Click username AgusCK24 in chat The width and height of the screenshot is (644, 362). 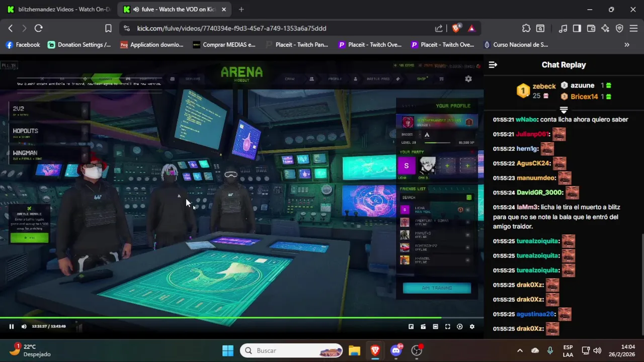click(x=533, y=163)
